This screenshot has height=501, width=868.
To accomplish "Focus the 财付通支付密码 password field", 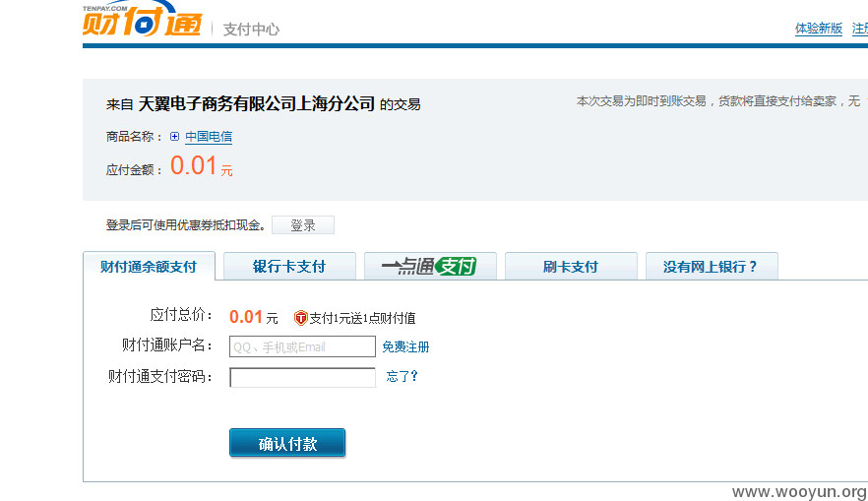I will tap(302, 378).
